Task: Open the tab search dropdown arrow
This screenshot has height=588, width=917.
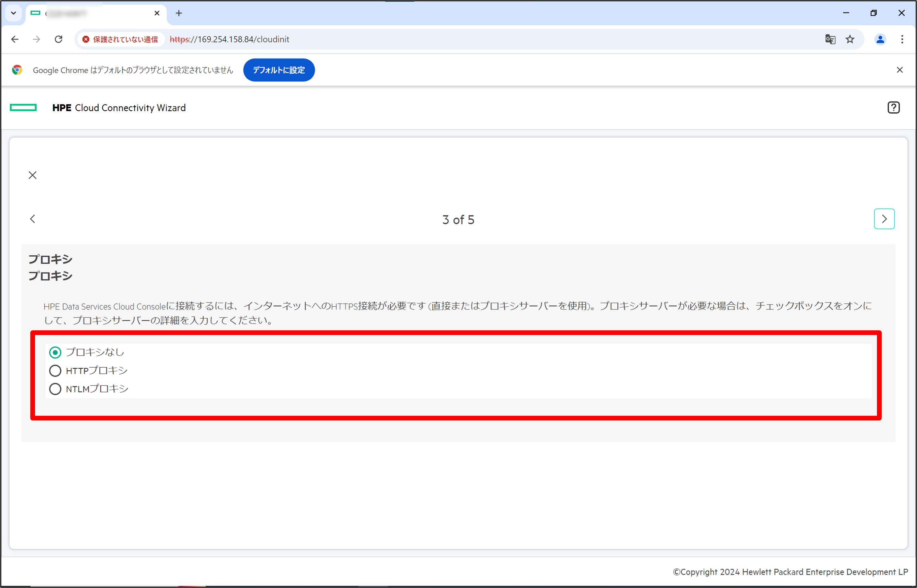Action: click(14, 13)
